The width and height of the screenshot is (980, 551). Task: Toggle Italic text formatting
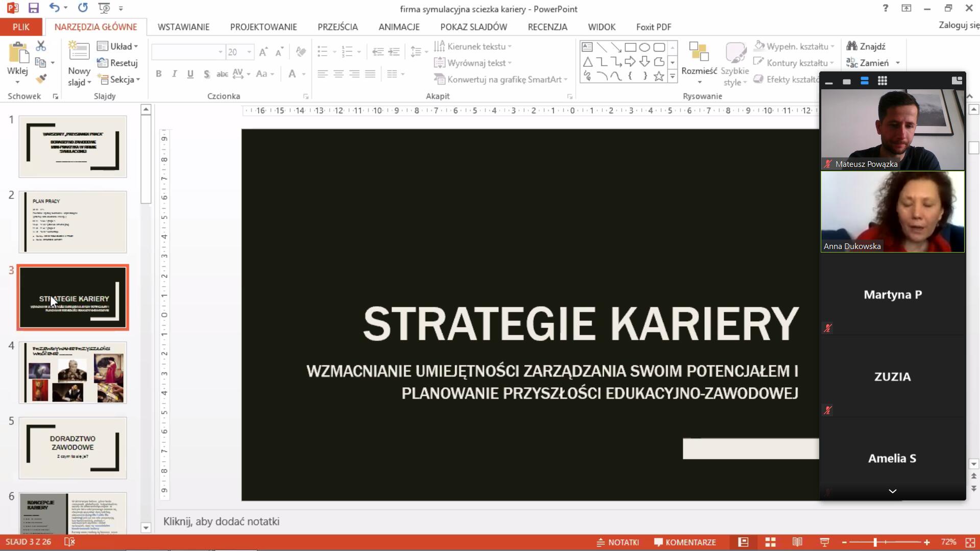click(x=175, y=74)
